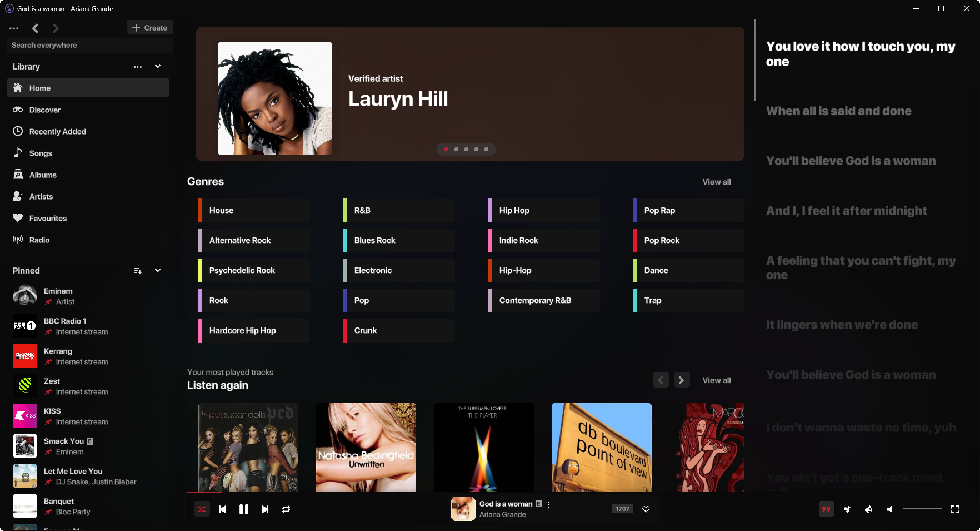Open the Songs list
This screenshot has width=980, height=531.
point(88,153)
